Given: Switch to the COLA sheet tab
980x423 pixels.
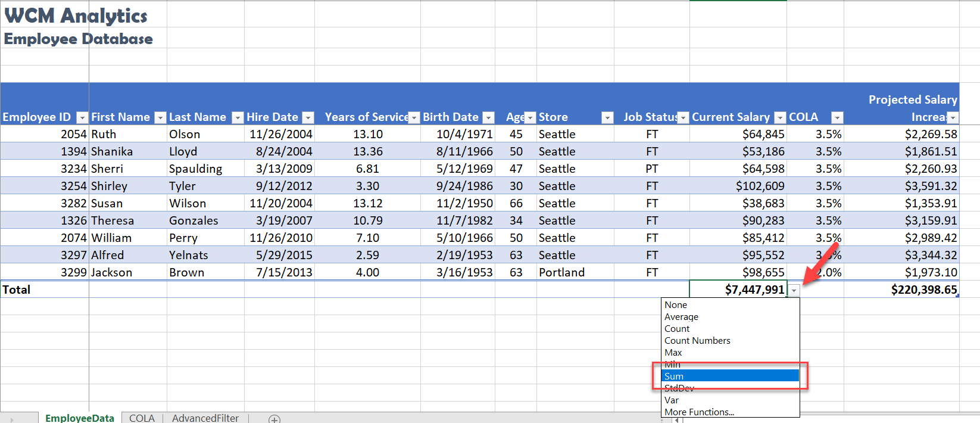Looking at the screenshot, I should (x=142, y=418).
